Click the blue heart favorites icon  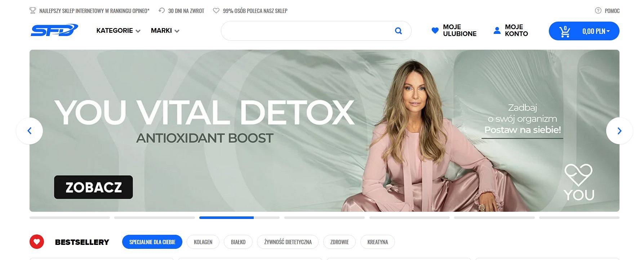tap(435, 31)
